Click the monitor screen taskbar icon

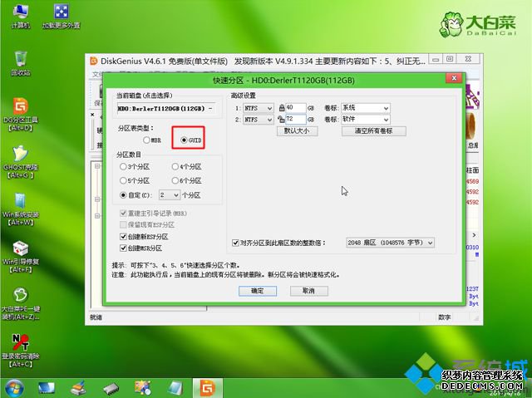[x=47, y=388]
